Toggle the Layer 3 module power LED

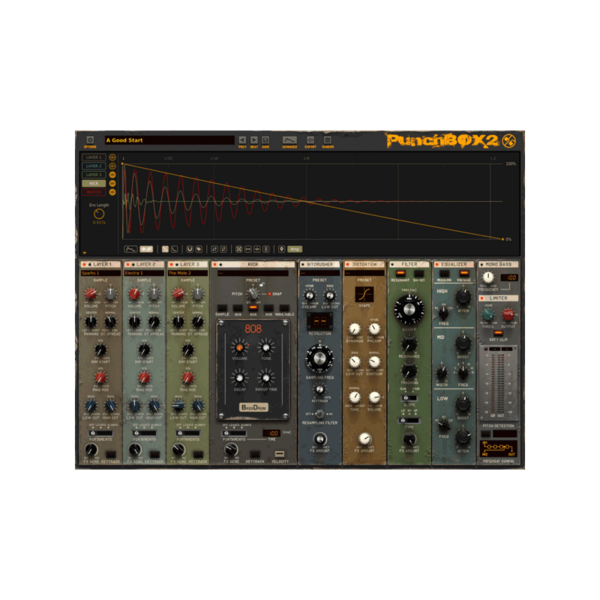[171, 264]
